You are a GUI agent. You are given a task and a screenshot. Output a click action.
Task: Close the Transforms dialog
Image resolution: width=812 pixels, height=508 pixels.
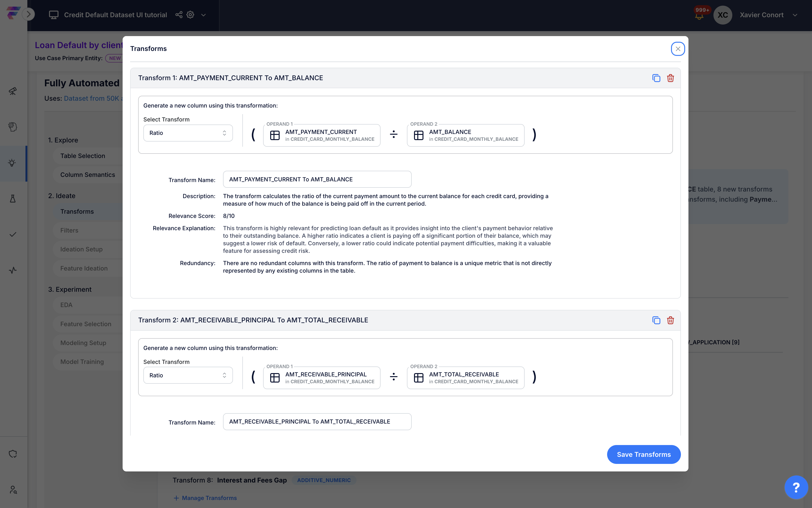click(x=678, y=49)
